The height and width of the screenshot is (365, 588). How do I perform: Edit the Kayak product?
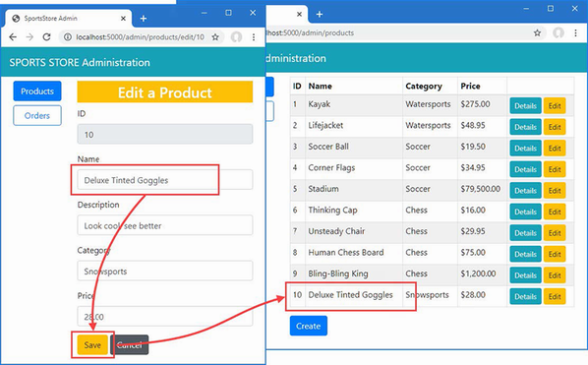555,106
